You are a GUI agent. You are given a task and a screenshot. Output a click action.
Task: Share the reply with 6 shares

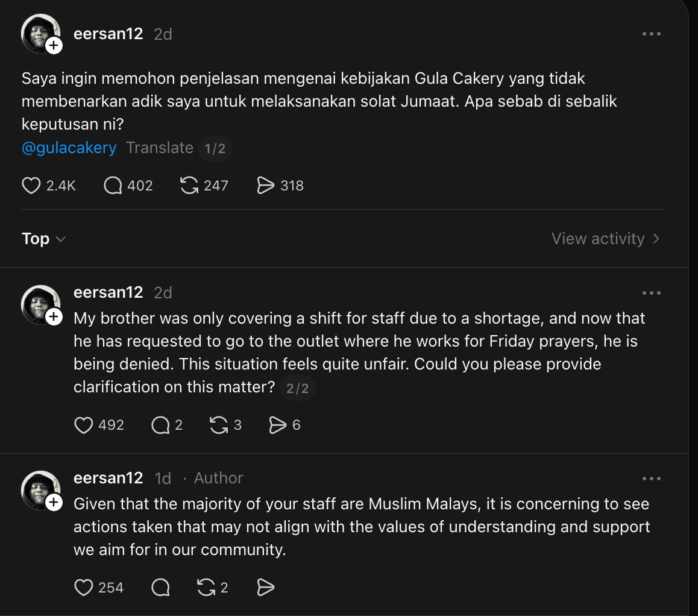tap(277, 425)
